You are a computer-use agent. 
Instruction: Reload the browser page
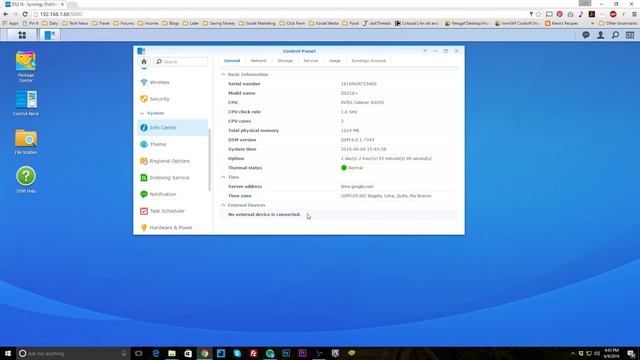(25, 14)
